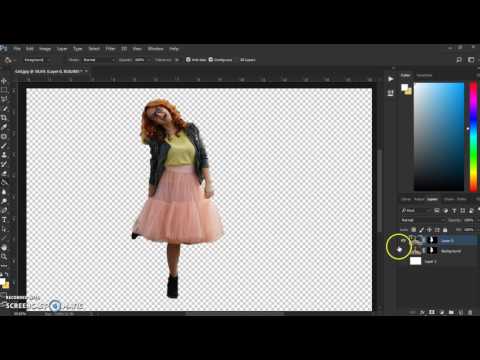This screenshot has height=360, width=480.
Task: Open the File menu
Action: click(17, 49)
